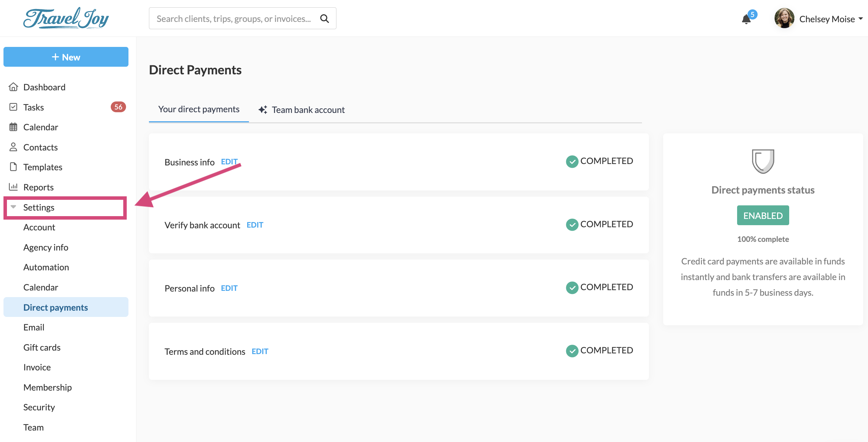This screenshot has height=442, width=868.
Task: Switch to the Team bank account tab
Action: click(x=301, y=110)
